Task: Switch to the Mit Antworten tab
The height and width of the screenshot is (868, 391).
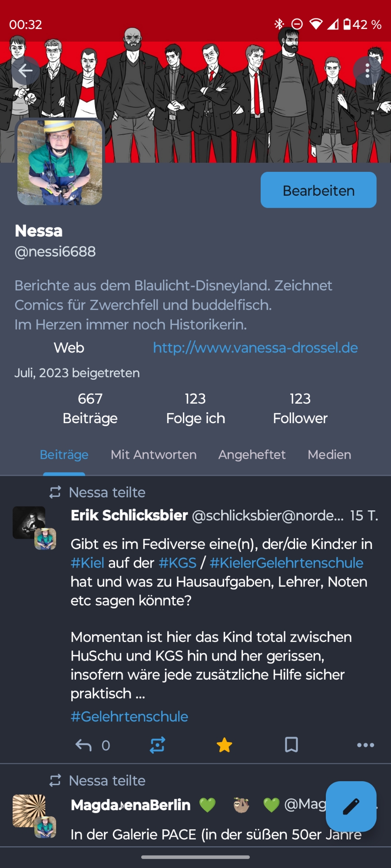Action: click(x=154, y=455)
